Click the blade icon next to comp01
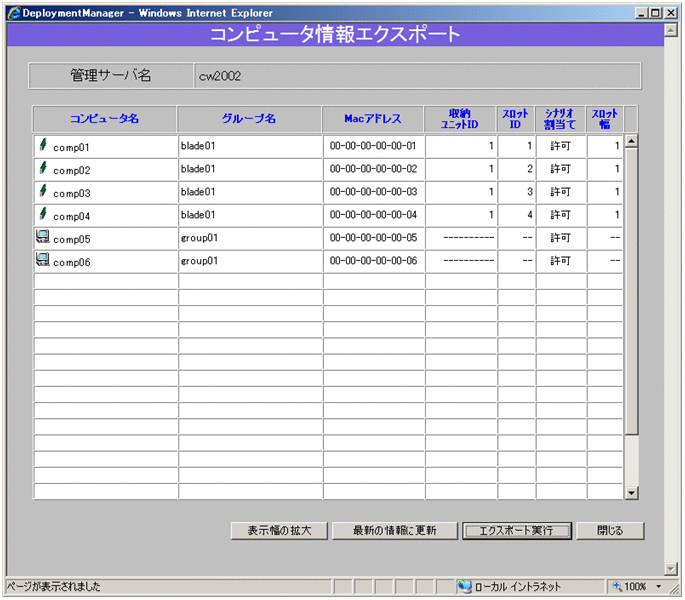 (42, 145)
